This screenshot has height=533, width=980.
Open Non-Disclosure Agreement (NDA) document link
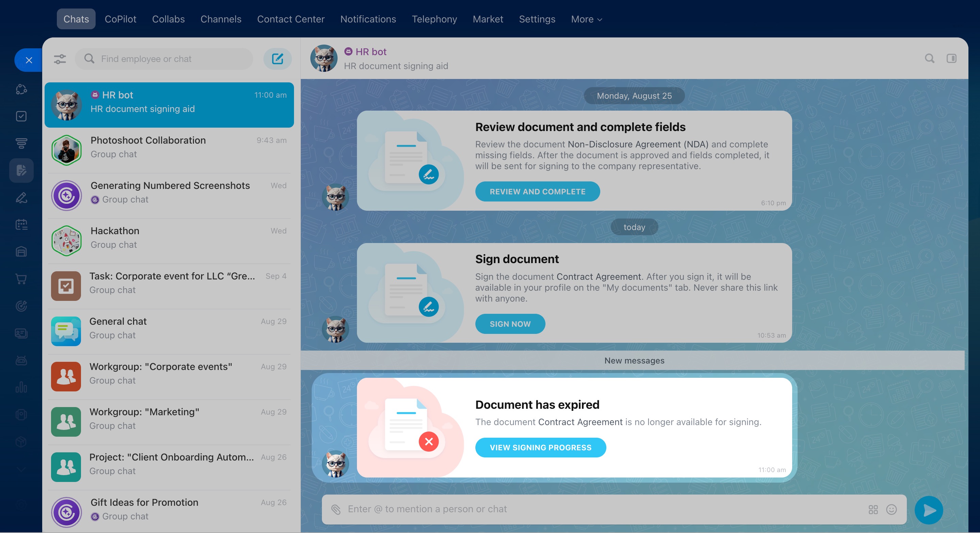pos(638,144)
